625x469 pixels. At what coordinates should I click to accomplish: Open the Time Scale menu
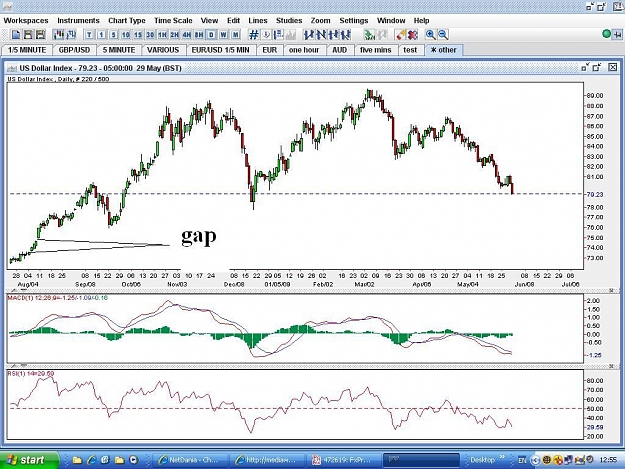coord(173,20)
